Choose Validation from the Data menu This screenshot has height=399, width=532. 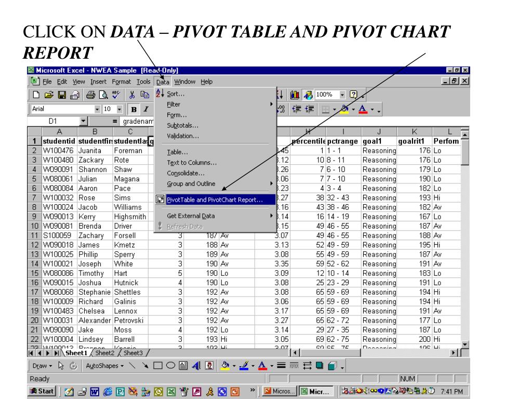pyautogui.click(x=215, y=136)
